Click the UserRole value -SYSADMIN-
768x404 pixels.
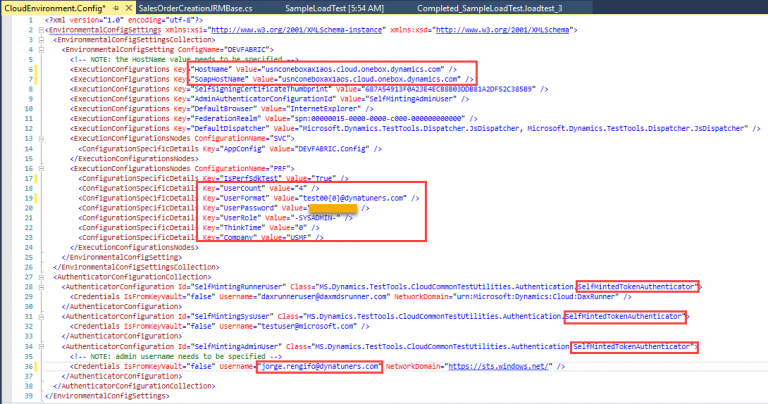click(316, 218)
